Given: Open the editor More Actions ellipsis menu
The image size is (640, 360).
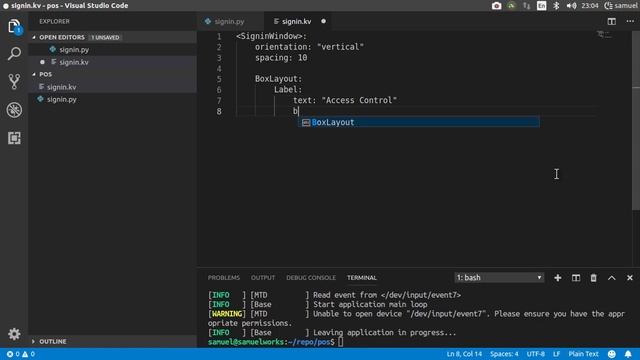Looking at the screenshot, I should pos(630,21).
